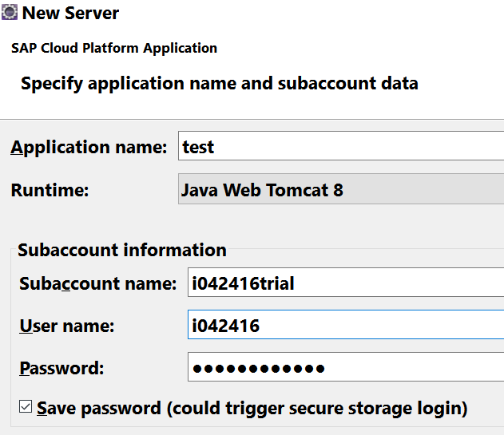
Task: Click the 'Application name:' label
Action: pyautogui.click(x=89, y=148)
